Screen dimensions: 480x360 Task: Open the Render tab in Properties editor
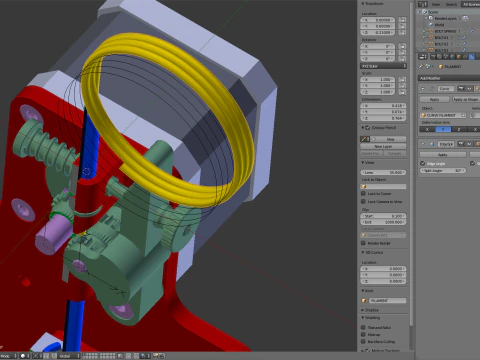pos(433,57)
